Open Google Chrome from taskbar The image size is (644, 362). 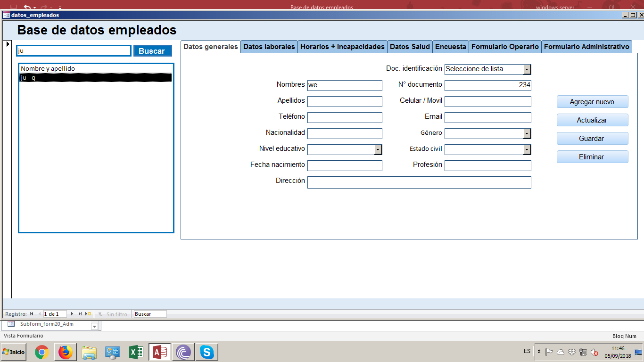(41, 352)
